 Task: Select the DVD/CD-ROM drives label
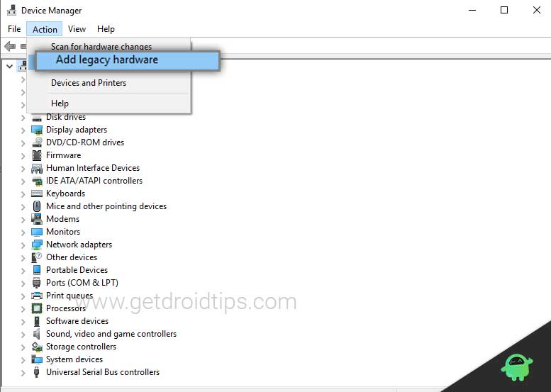click(x=85, y=142)
